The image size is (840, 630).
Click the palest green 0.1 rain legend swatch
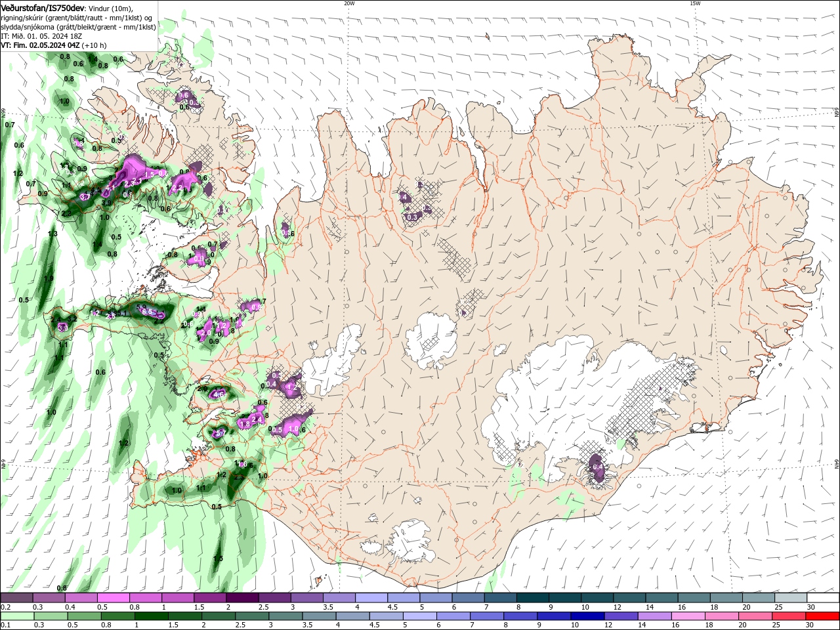pos(18,616)
